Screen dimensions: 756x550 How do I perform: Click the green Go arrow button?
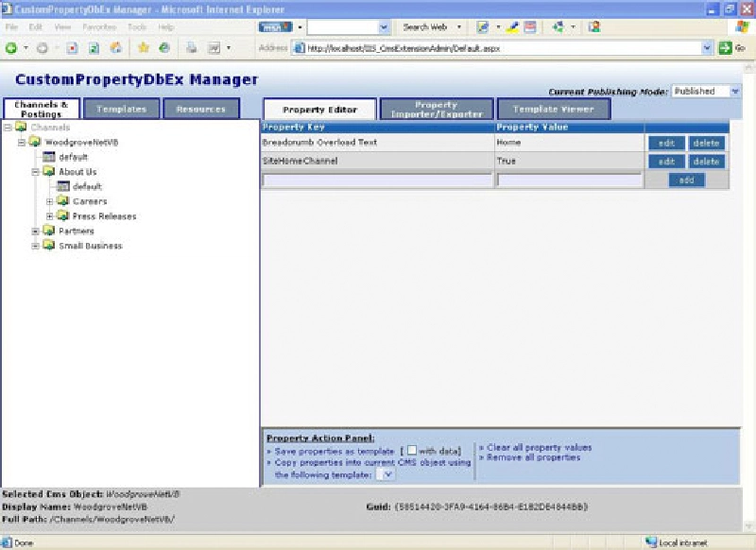725,47
